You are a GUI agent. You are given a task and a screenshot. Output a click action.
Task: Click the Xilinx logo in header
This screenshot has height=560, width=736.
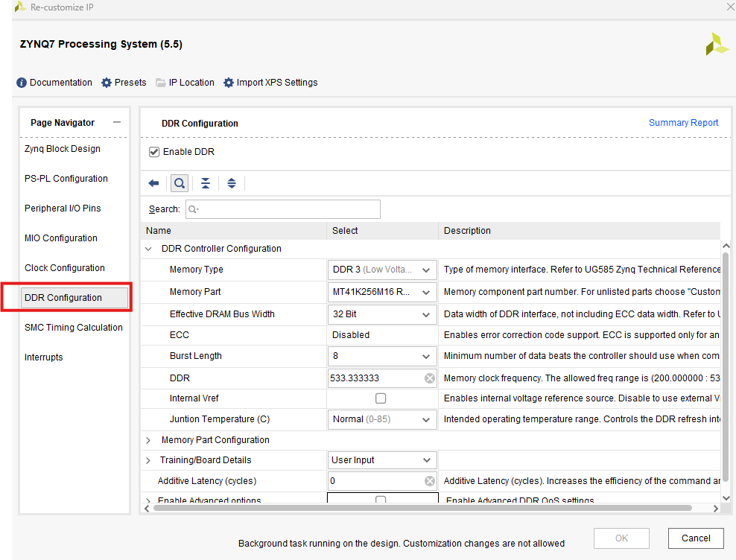[717, 44]
